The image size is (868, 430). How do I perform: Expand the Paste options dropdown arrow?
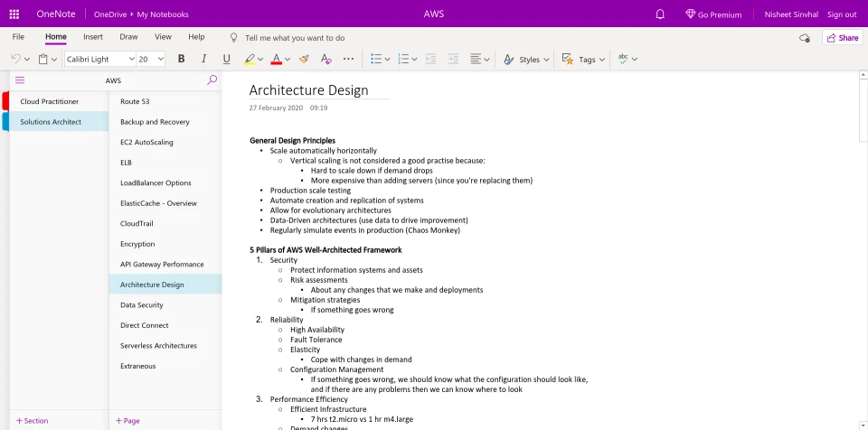[54, 60]
